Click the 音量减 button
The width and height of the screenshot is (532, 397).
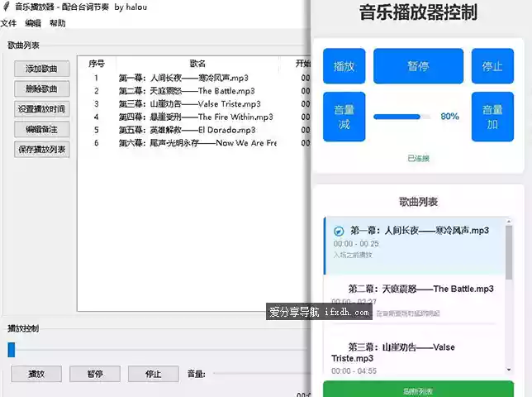[344, 117]
